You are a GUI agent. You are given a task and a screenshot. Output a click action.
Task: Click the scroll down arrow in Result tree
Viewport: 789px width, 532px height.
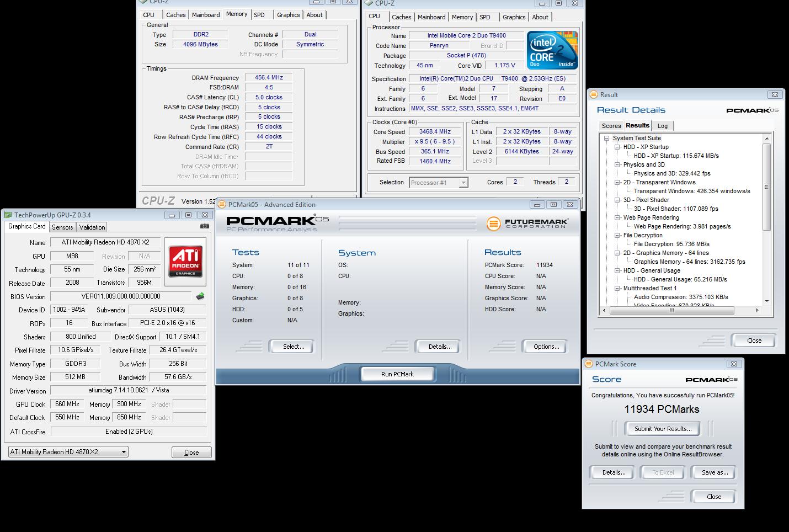(766, 301)
